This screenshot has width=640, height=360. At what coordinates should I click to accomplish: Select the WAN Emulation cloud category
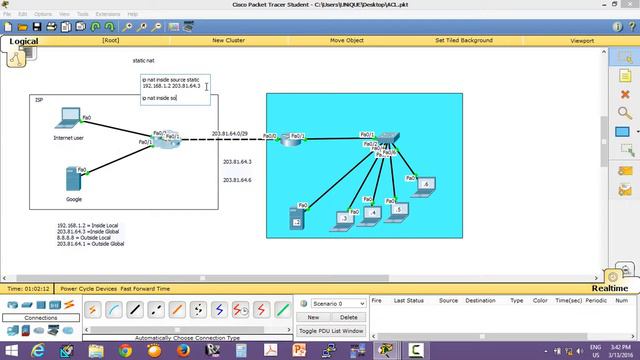pos(39,330)
